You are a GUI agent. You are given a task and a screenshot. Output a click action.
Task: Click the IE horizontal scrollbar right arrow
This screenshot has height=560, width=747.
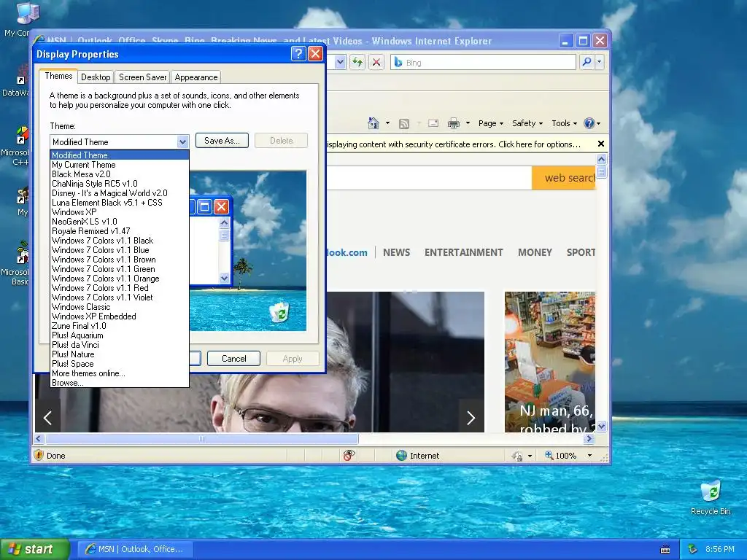click(589, 438)
